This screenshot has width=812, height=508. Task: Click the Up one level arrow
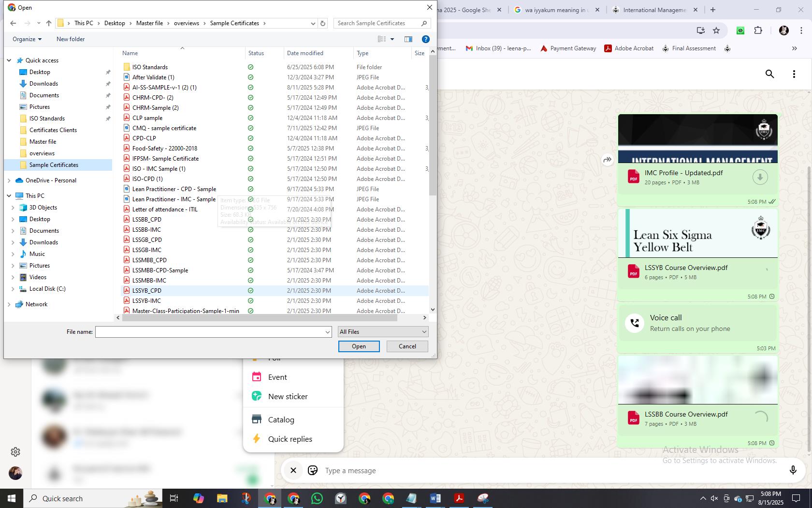(x=49, y=23)
